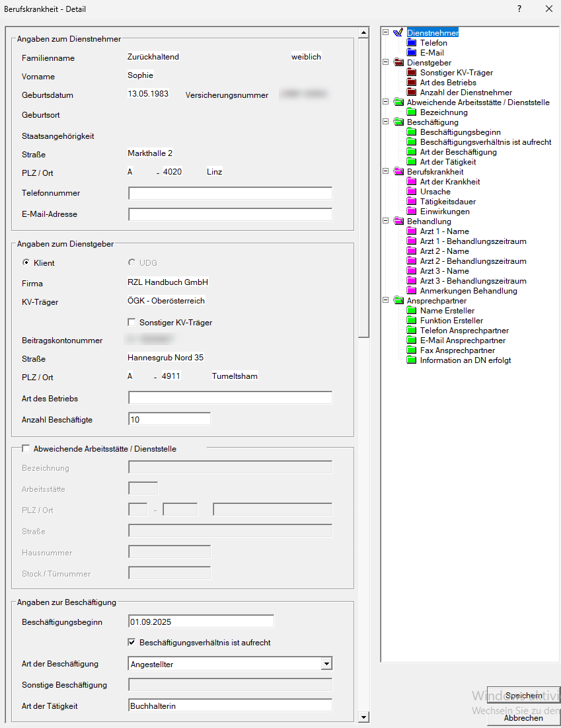Image resolution: width=561 pixels, height=728 pixels.
Task: Click the help question mark in title bar
Action: click(519, 9)
